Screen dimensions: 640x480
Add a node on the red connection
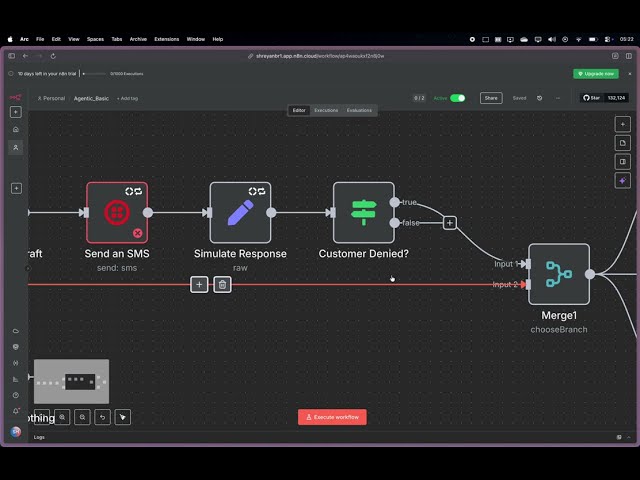(199, 285)
